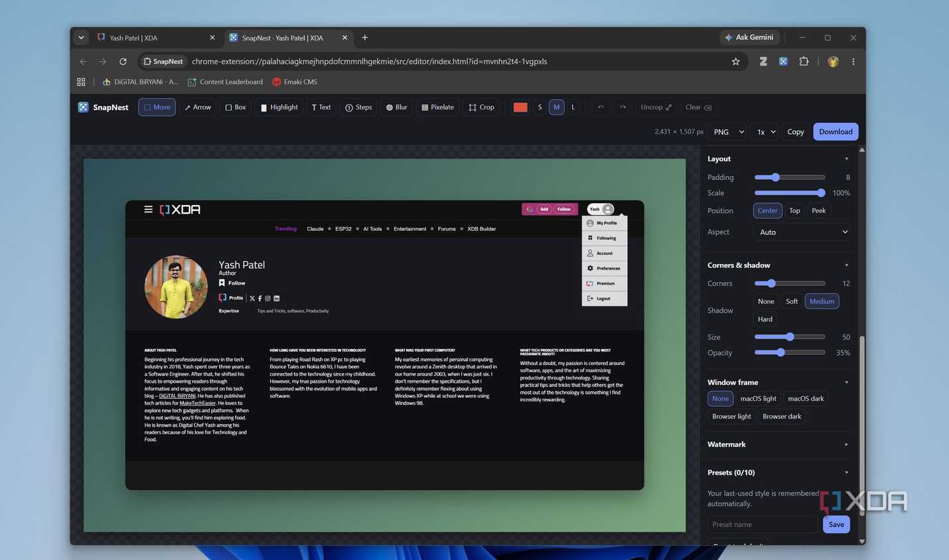Select the Highlight tool
The height and width of the screenshot is (560, 949).
pyautogui.click(x=279, y=107)
